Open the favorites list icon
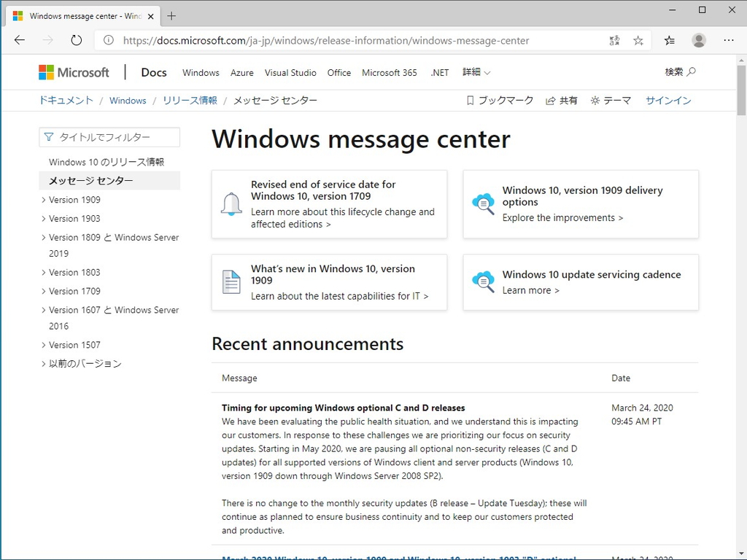This screenshot has width=747, height=560. click(669, 40)
